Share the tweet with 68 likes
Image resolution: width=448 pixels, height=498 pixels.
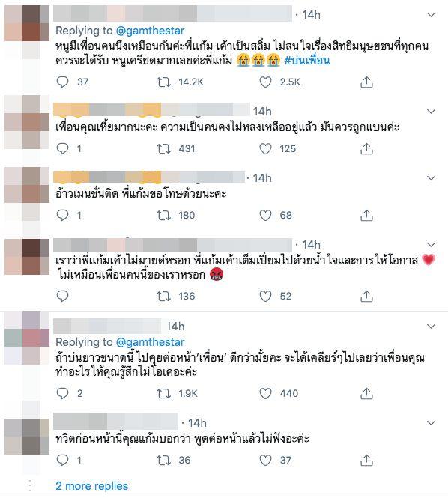366,216
